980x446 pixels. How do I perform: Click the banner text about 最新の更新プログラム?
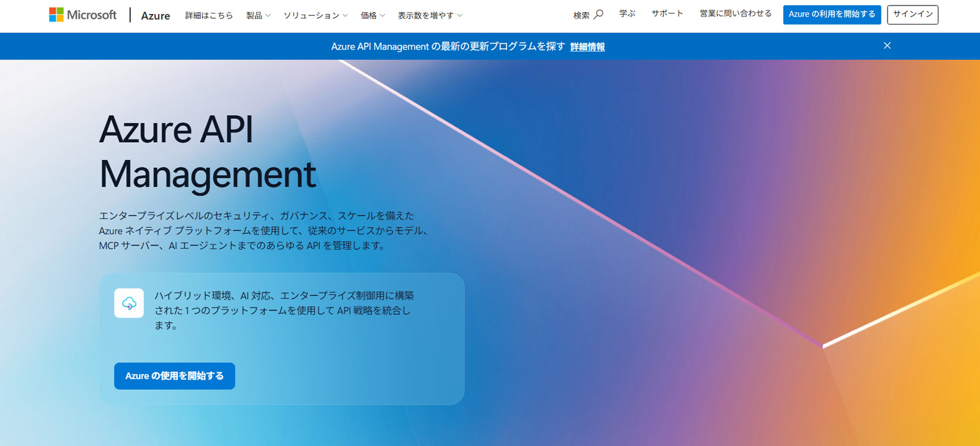(448, 47)
